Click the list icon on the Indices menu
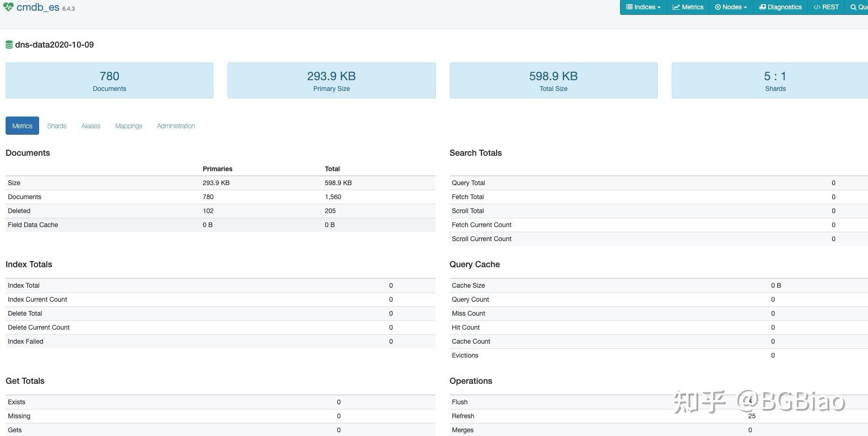This screenshot has width=868, height=436. 630,7
